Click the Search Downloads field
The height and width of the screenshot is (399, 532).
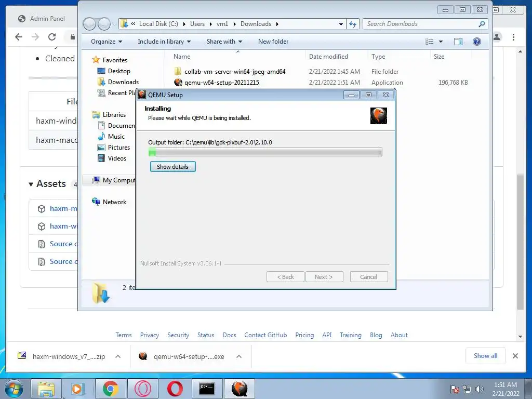(x=425, y=24)
